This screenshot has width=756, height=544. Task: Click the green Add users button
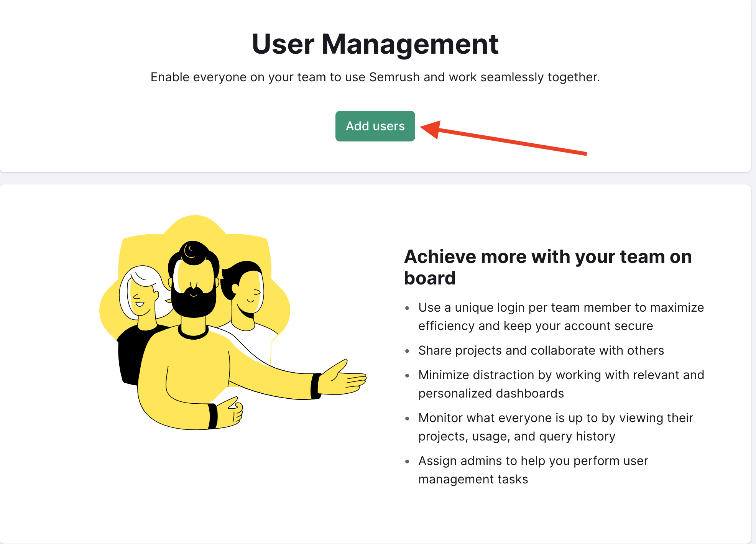click(375, 126)
